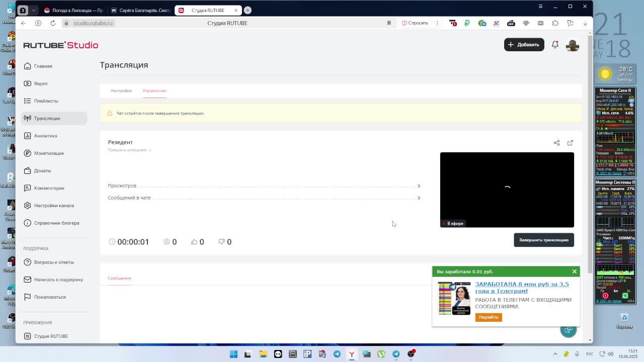Open the Windows Start menu
The width and height of the screenshot is (644, 362).
[233, 354]
